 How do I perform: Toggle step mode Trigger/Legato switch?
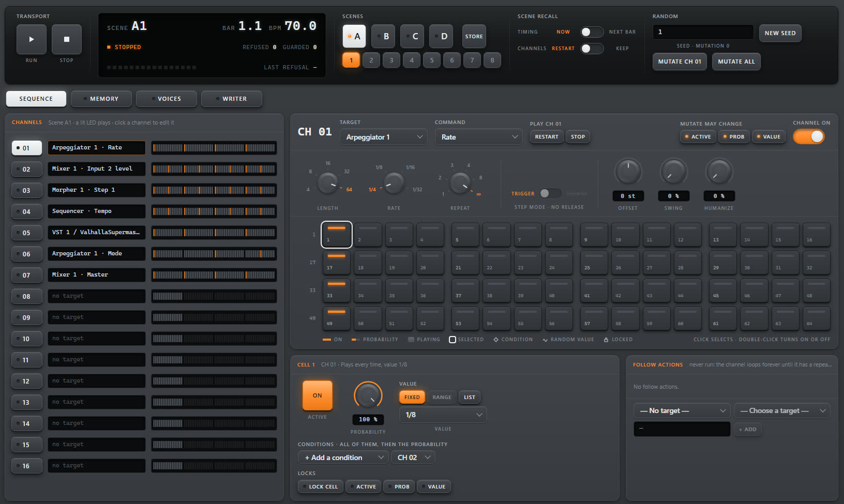(x=550, y=193)
